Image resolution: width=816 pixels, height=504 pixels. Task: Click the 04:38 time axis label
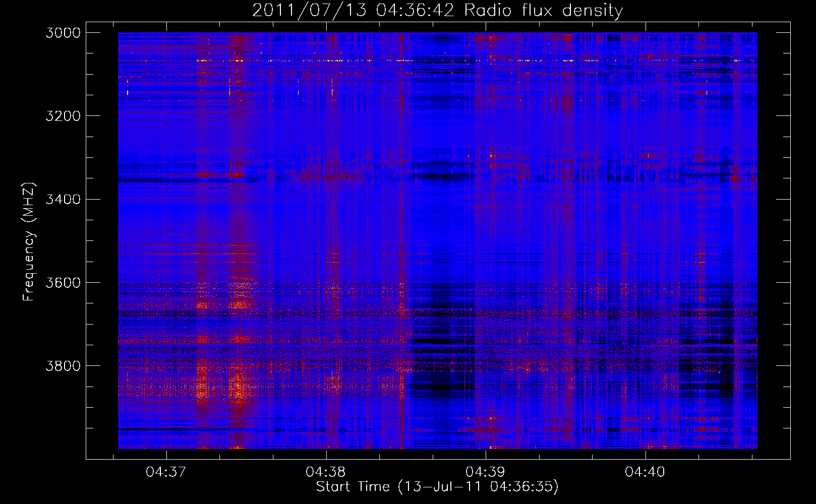[x=326, y=472]
